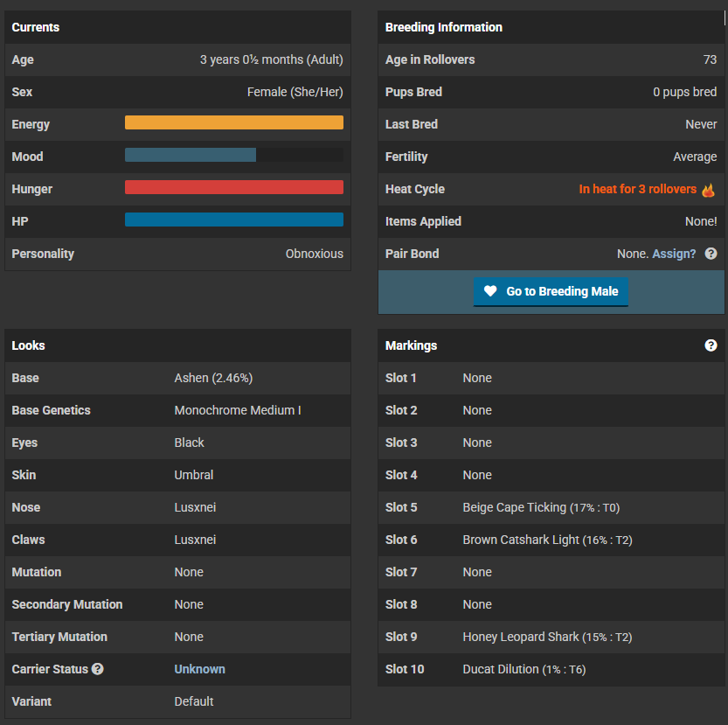The image size is (728, 725).
Task: Select the Looks panel header
Action: tap(177, 345)
